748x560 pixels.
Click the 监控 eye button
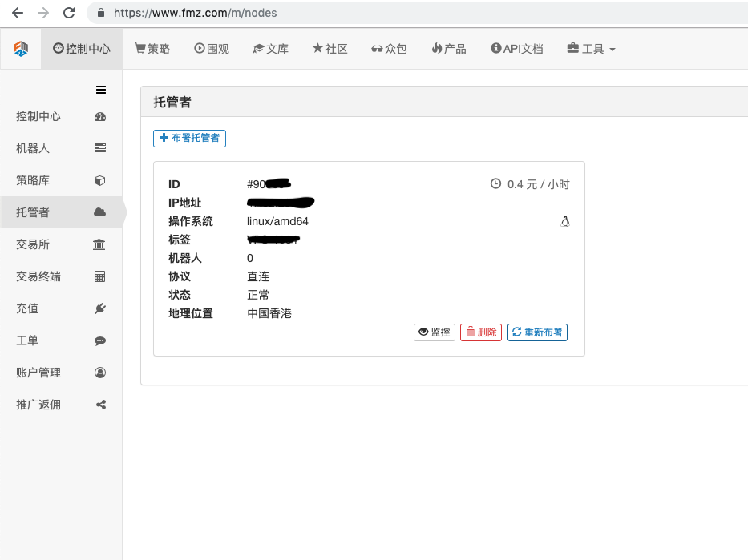click(435, 332)
